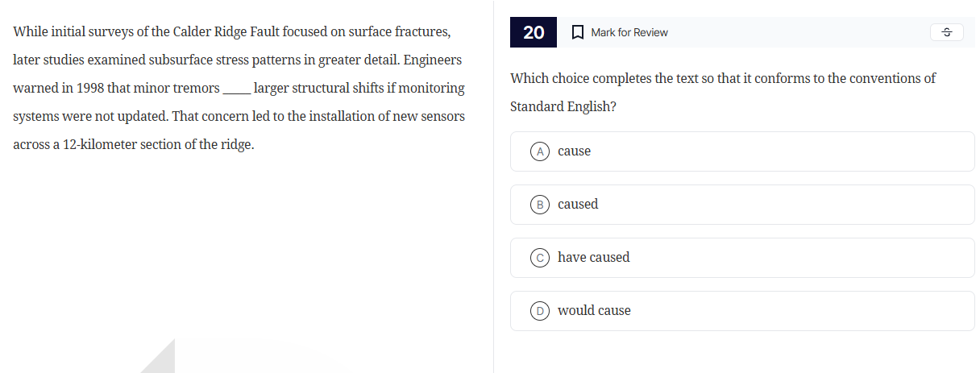This screenshot has width=980, height=373.
Task: Click the question number 20 badge
Action: 534,32
